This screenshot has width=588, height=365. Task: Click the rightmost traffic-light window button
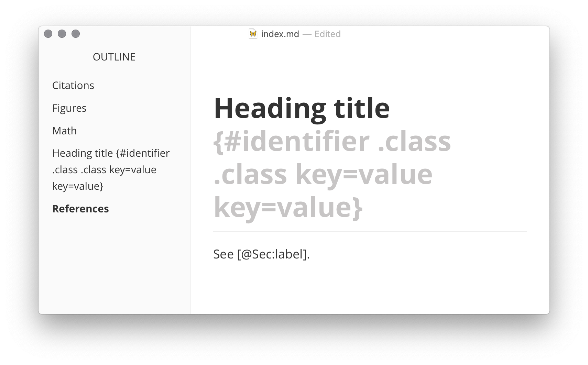75,34
